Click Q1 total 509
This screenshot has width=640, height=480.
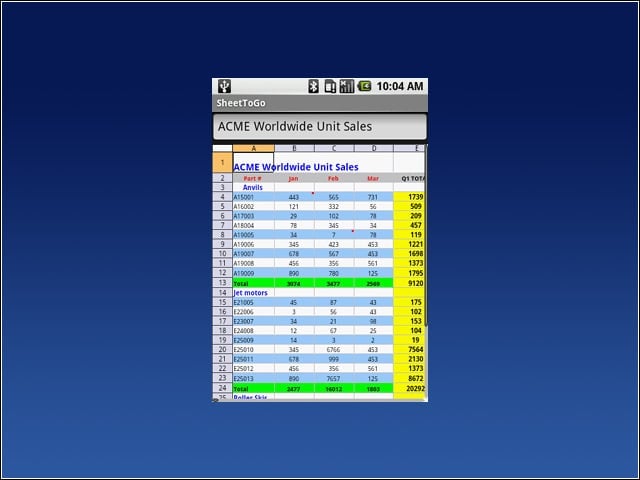[x=409, y=206]
